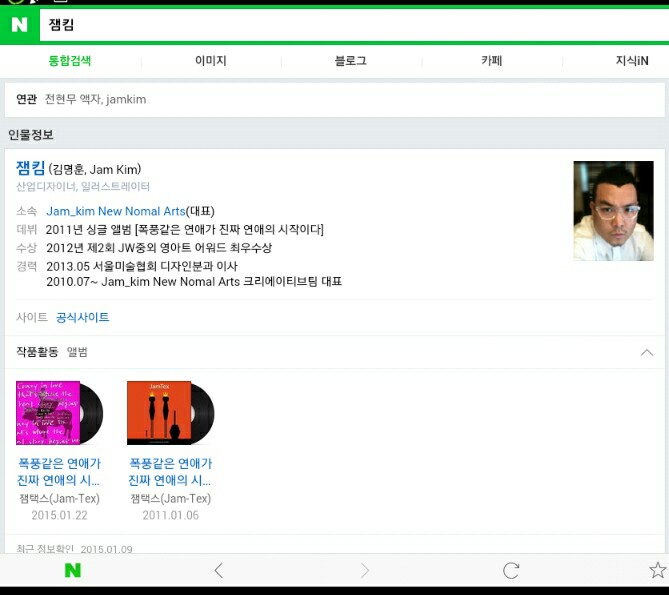669x595 pixels.
Task: Bookmark page with the star icon
Action: point(657,570)
